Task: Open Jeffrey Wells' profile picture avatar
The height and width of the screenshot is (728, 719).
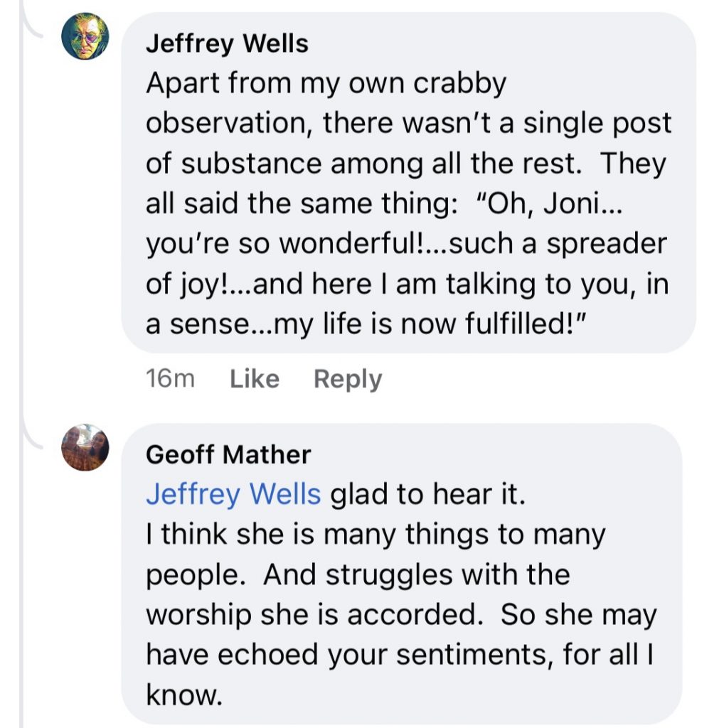Action: tap(85, 36)
